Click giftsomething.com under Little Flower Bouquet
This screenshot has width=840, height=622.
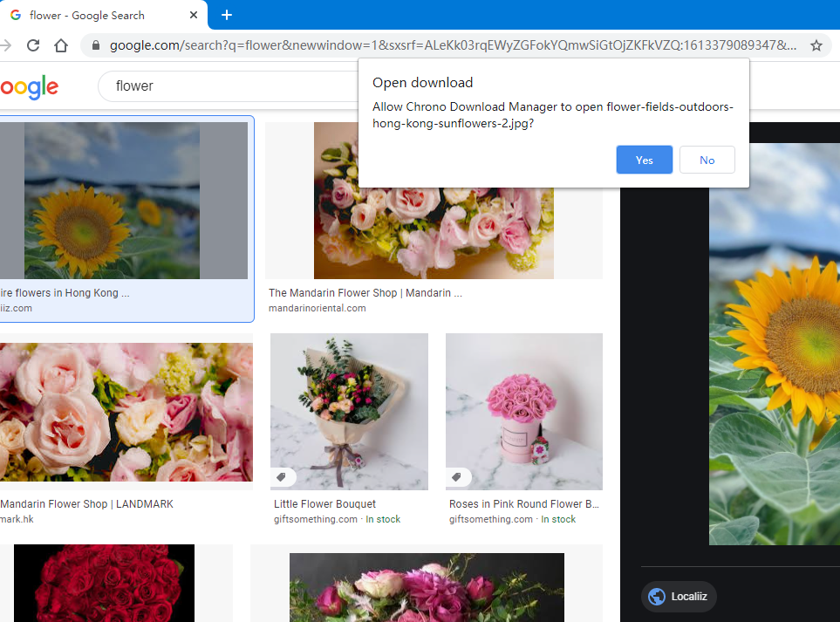(x=316, y=519)
